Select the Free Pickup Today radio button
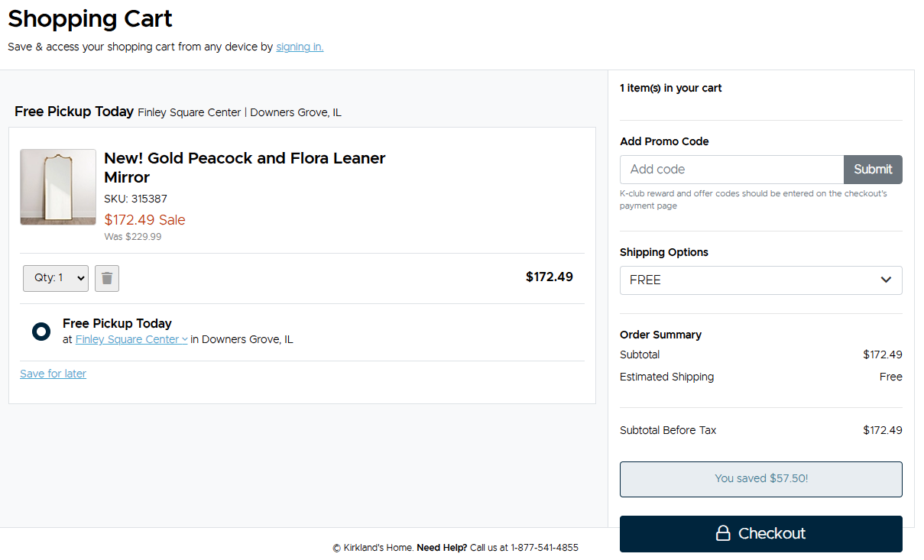924x560 pixels. [41, 332]
